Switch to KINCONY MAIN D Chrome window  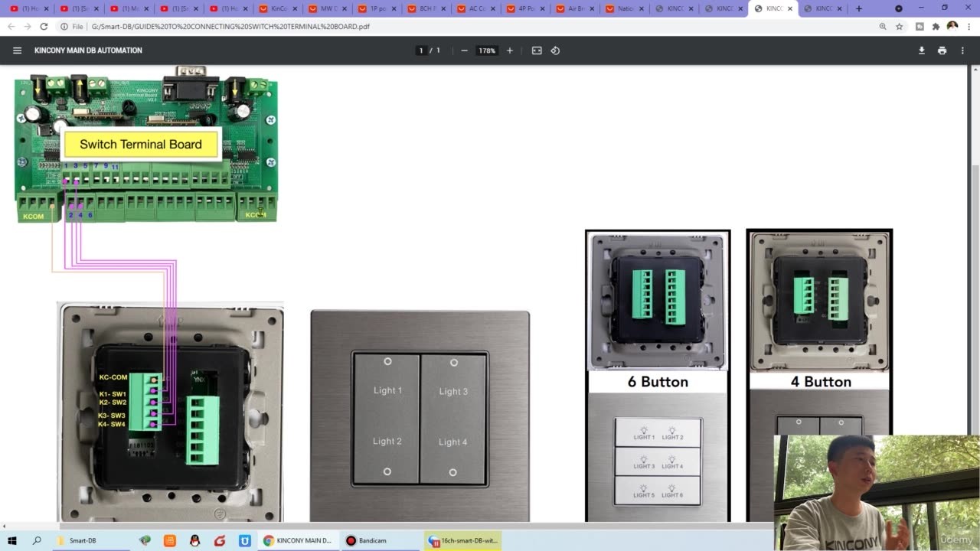pyautogui.click(x=297, y=540)
